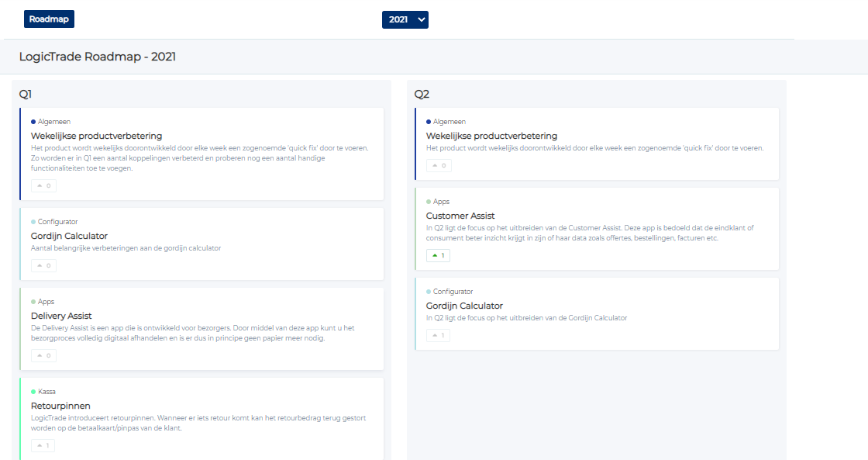Click the LogicTrade Roadmap - 2021 heading
The image size is (868, 460).
coord(98,57)
